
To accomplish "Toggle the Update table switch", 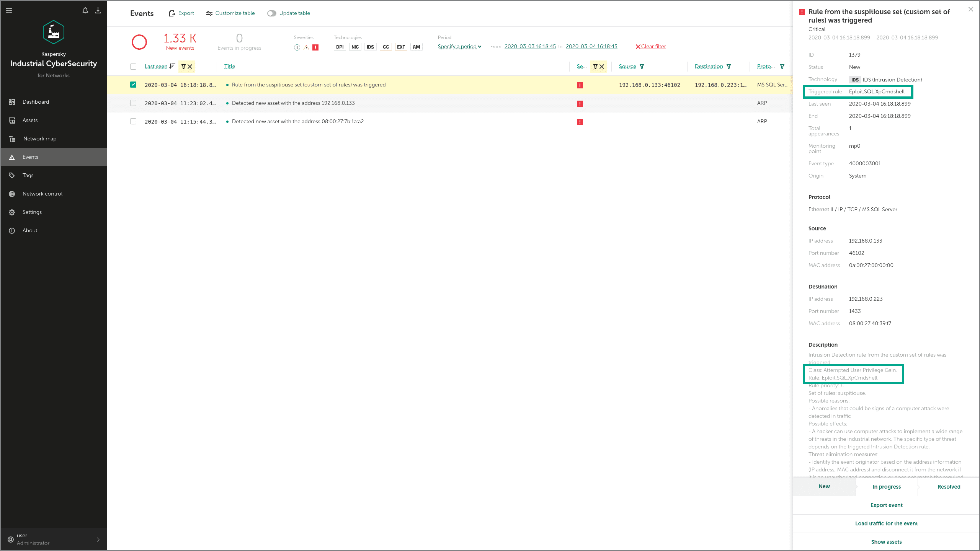I will (x=271, y=13).
